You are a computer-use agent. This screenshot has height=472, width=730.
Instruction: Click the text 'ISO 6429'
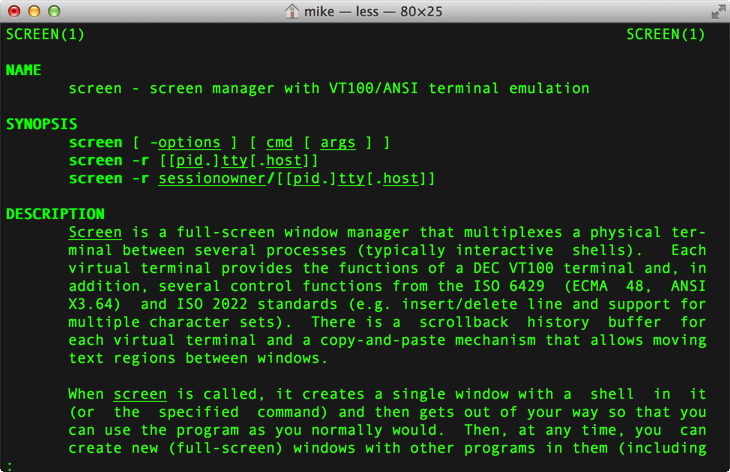[508, 286]
